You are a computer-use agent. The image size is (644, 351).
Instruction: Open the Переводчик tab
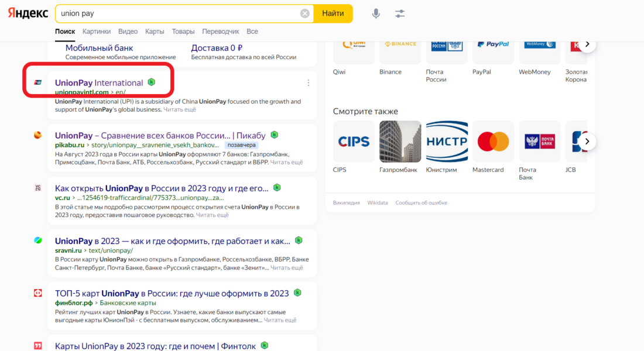pos(221,32)
